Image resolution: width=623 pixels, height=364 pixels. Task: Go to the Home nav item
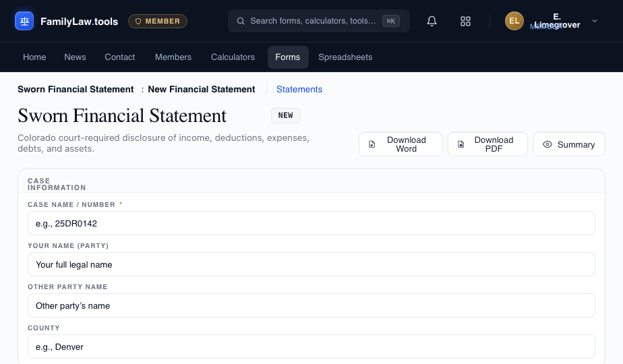coord(34,57)
